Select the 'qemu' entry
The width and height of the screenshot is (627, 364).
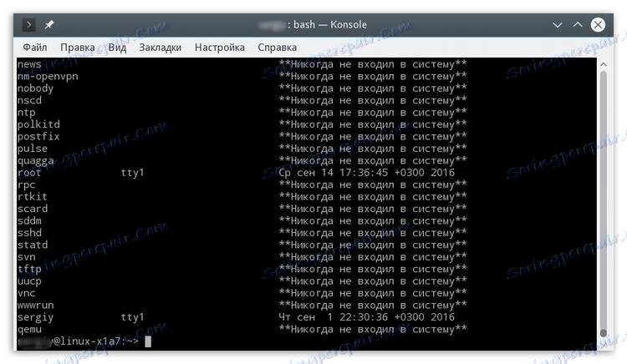(x=29, y=330)
